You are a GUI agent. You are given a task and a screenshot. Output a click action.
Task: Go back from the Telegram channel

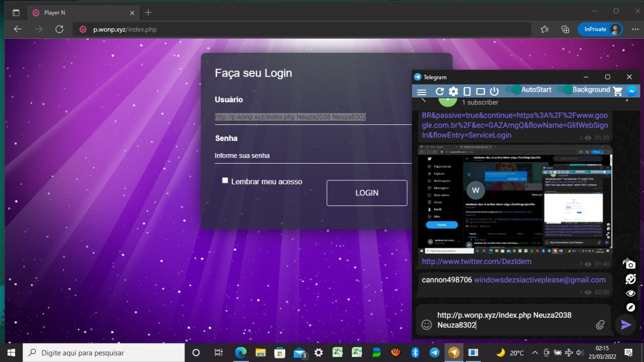423,99
